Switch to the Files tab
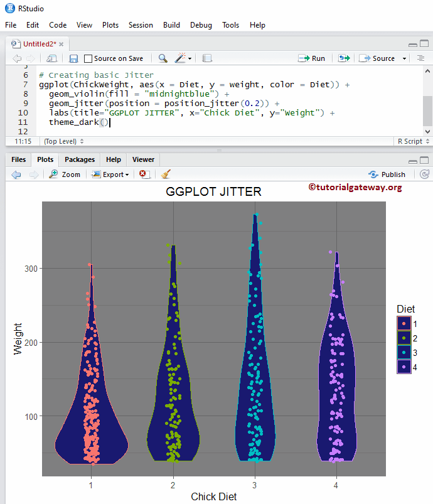The width and height of the screenshot is (433, 504). pos(18,160)
